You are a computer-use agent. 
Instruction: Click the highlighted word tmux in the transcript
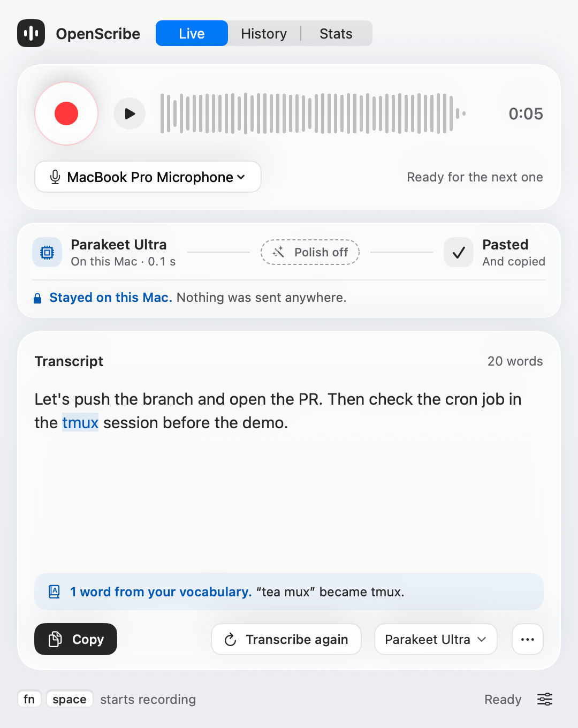(80, 422)
